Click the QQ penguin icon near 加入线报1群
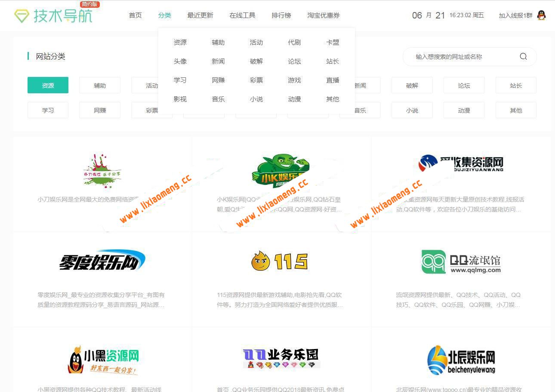The image size is (555, 392). coord(541,15)
